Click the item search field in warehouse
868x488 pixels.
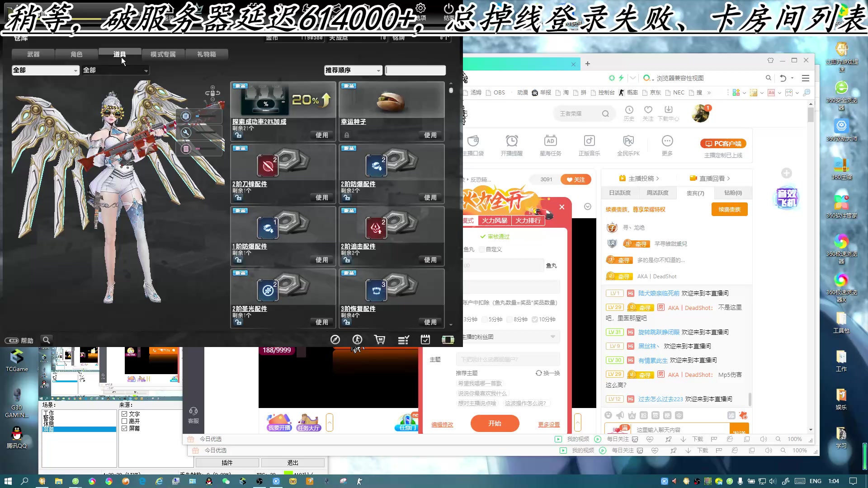pyautogui.click(x=415, y=70)
